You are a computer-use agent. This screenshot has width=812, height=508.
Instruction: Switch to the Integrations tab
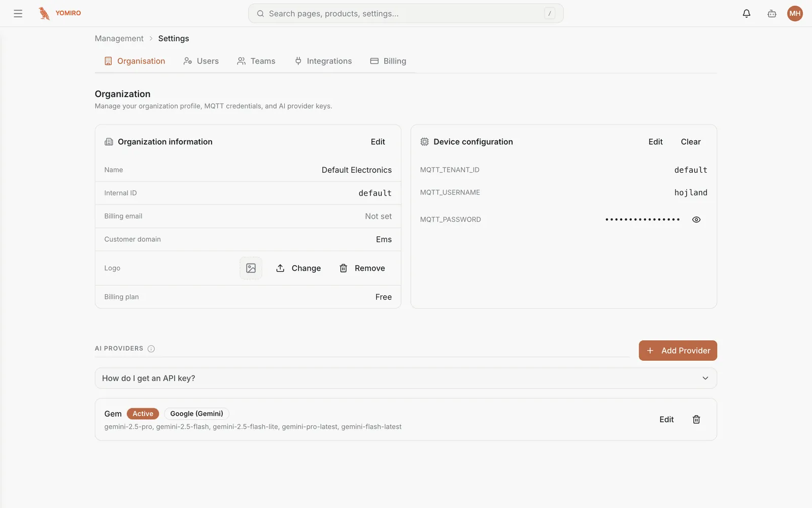point(323,61)
